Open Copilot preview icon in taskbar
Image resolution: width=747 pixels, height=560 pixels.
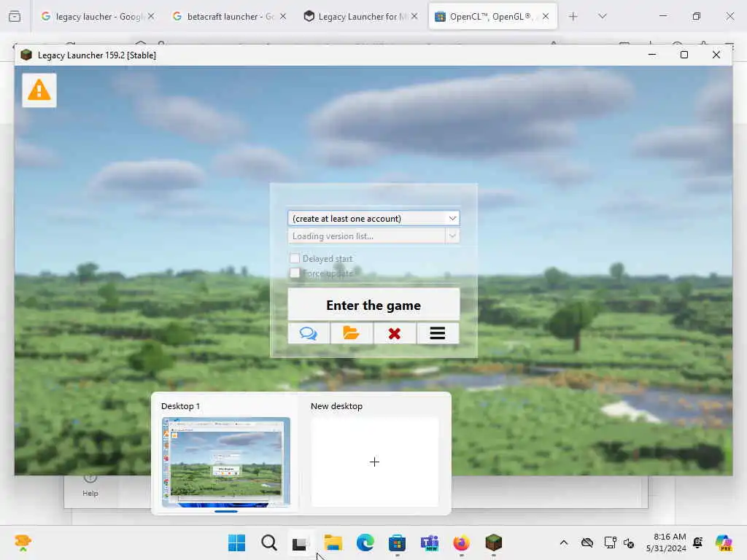(x=724, y=542)
